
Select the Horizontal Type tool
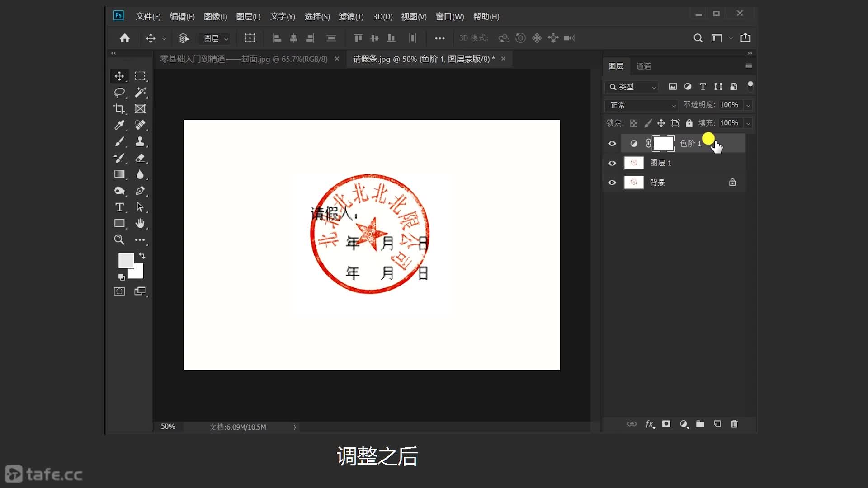[x=119, y=207]
